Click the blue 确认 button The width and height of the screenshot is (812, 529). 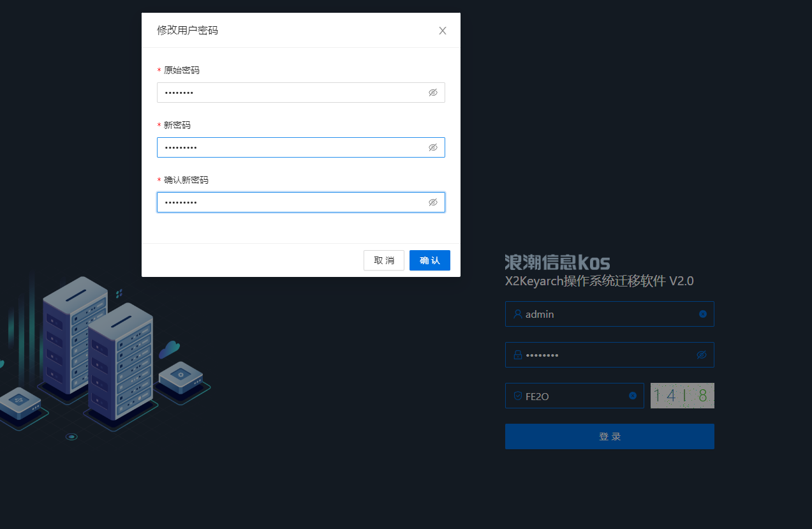point(429,260)
